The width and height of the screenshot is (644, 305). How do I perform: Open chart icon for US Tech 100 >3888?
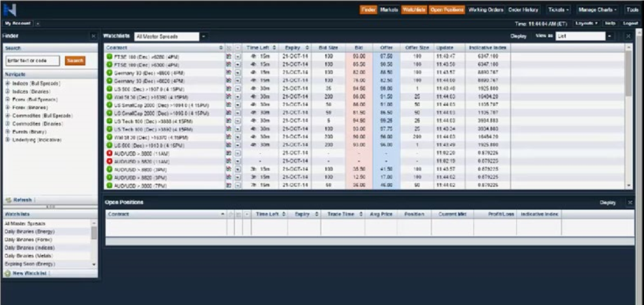(x=229, y=121)
